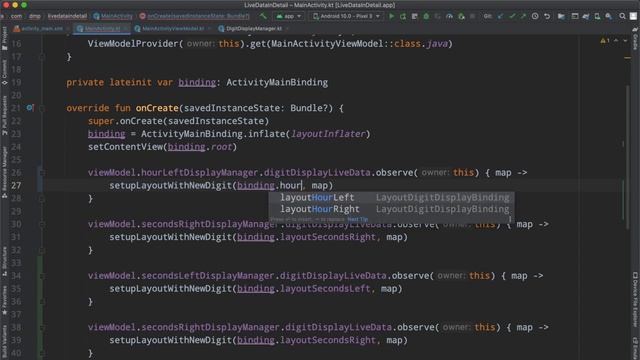Click the Apply Changes and Restart Activity icon

pos(403,16)
